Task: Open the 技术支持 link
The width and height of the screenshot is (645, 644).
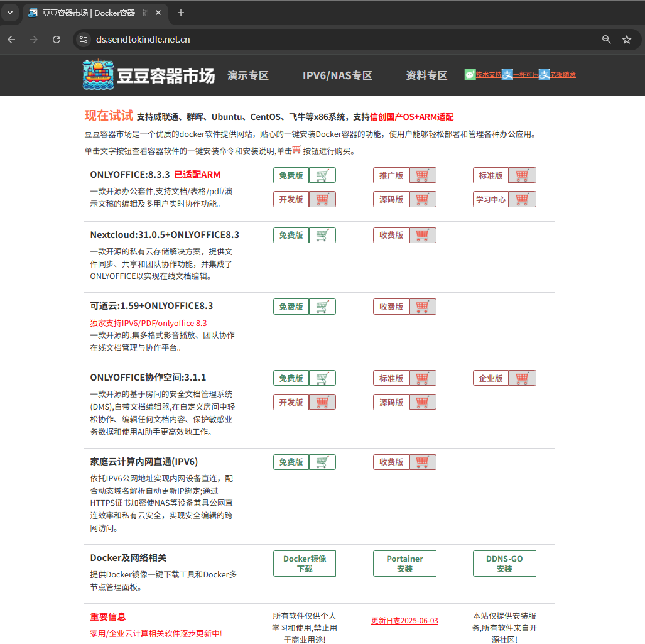Action: click(489, 75)
